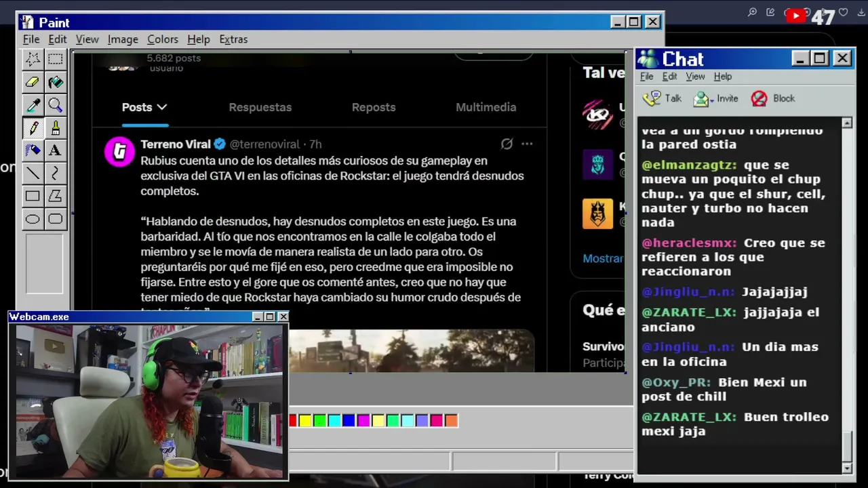The width and height of the screenshot is (868, 488).
Task: Open the Invite dropdown arrow in Chat
Action: click(713, 100)
